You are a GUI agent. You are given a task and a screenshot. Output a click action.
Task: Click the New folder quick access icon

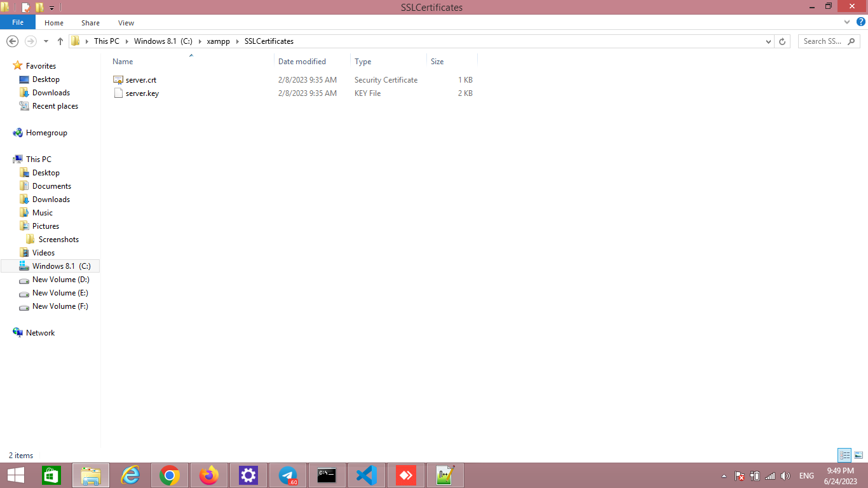39,8
